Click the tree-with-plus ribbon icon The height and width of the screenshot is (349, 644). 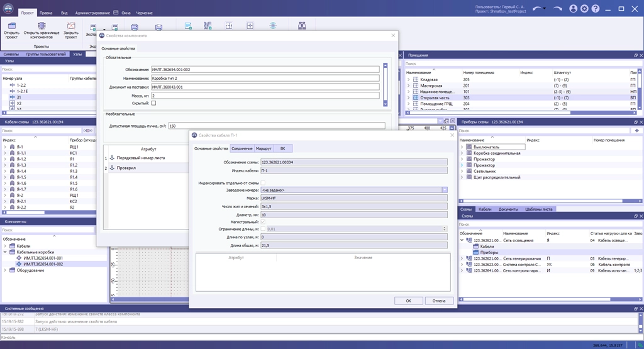tap(208, 26)
